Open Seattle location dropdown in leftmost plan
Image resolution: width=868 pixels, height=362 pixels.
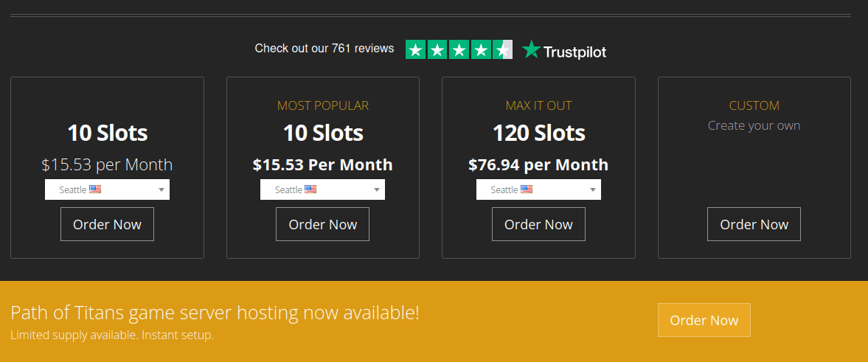coord(107,189)
